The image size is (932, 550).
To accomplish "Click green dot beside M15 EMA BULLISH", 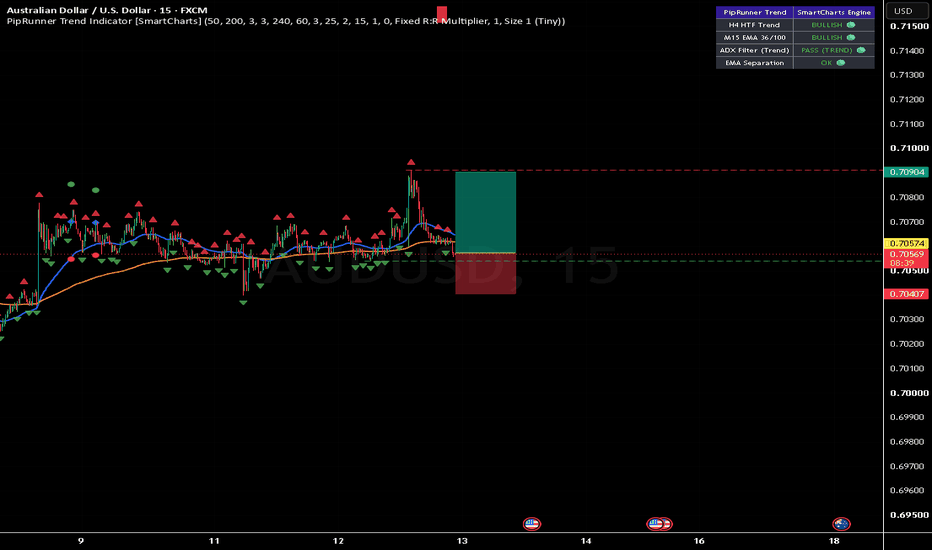I will (x=851, y=37).
